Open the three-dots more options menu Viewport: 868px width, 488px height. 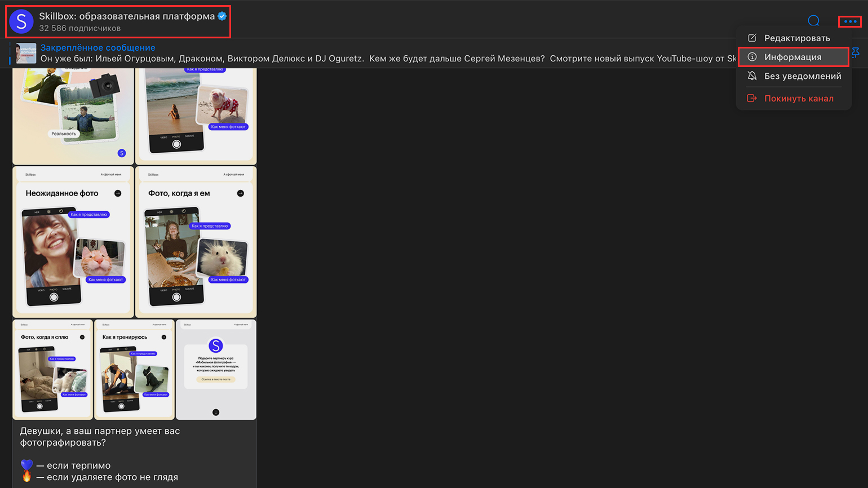click(850, 21)
